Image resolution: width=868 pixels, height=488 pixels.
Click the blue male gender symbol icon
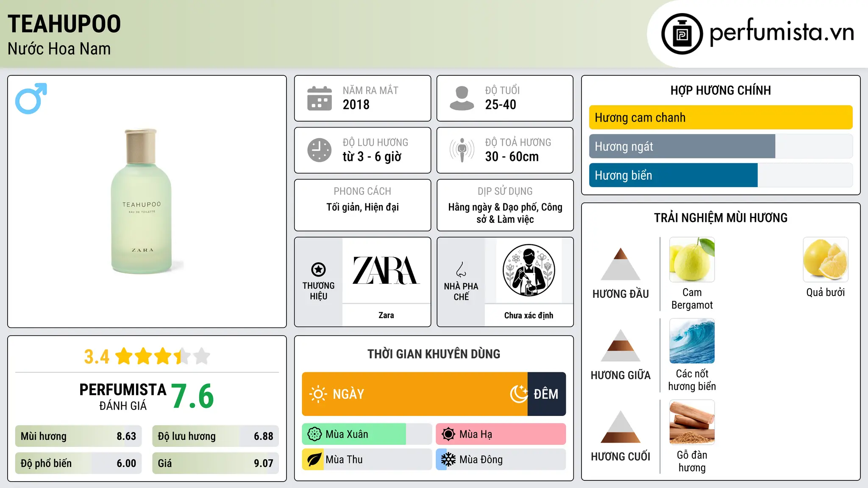pos(31,98)
